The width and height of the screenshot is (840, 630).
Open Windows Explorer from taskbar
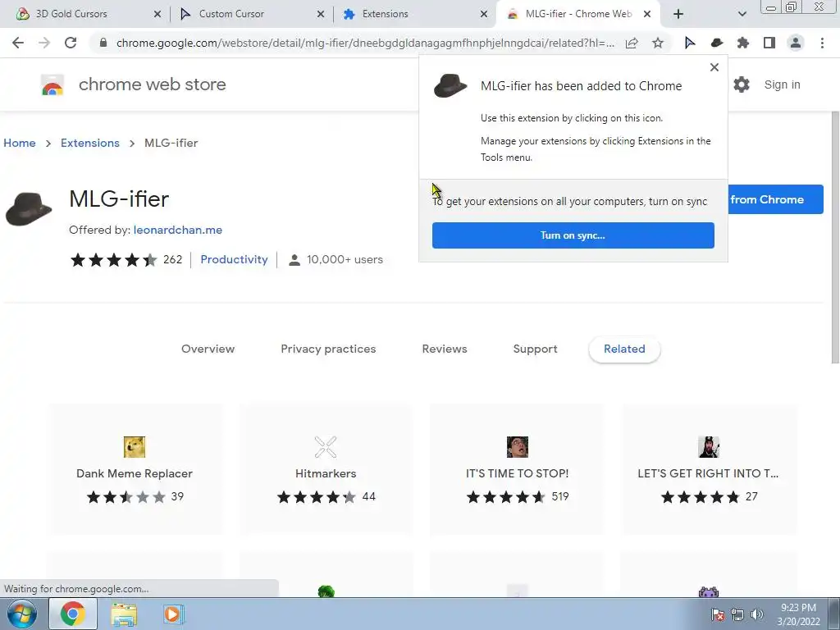coord(124,614)
